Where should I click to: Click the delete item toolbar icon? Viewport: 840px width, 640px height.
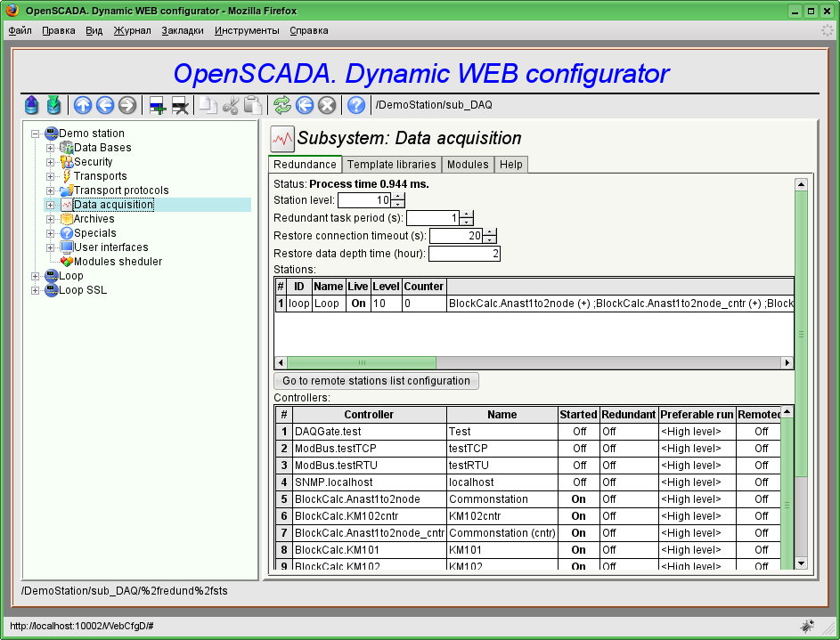tap(180, 105)
